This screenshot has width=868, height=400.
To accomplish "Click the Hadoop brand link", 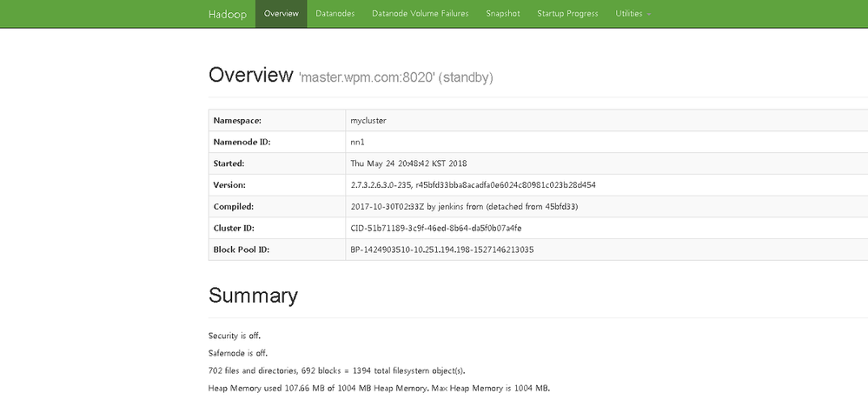I will pos(227,14).
